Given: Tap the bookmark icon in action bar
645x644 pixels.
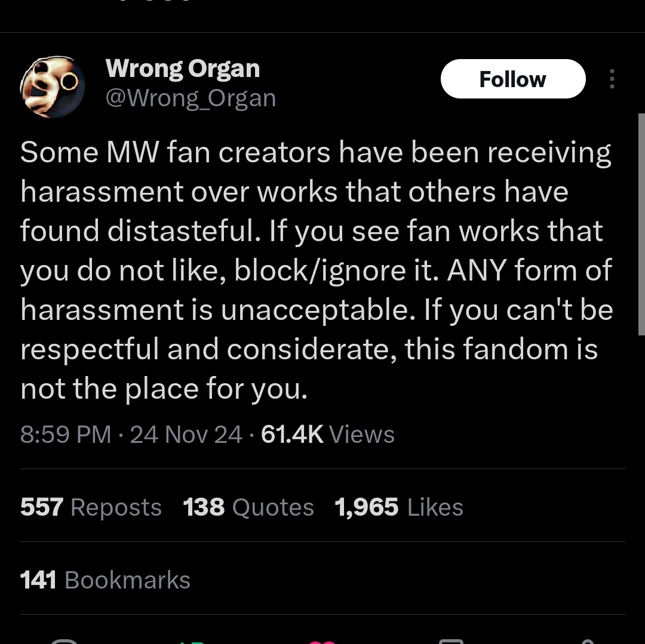Looking at the screenshot, I should coord(451,640).
